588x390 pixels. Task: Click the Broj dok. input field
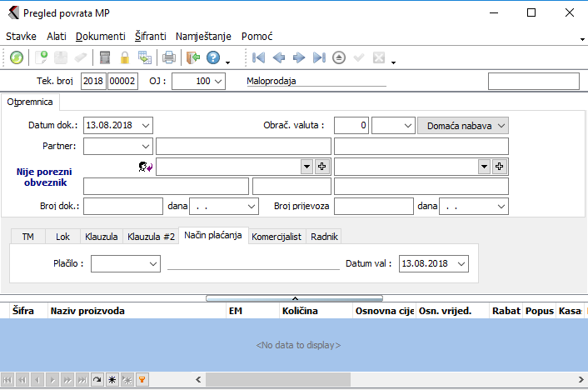[x=122, y=206]
